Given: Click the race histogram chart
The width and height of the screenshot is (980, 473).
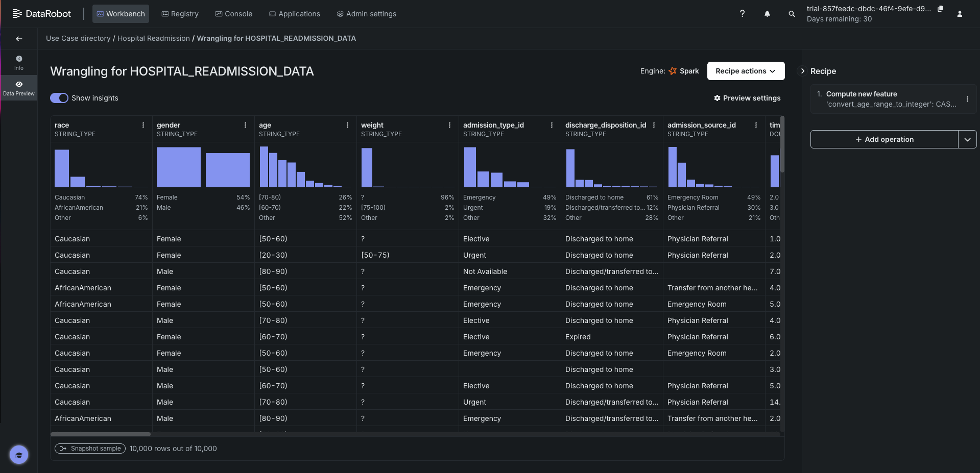Looking at the screenshot, I should [101, 167].
